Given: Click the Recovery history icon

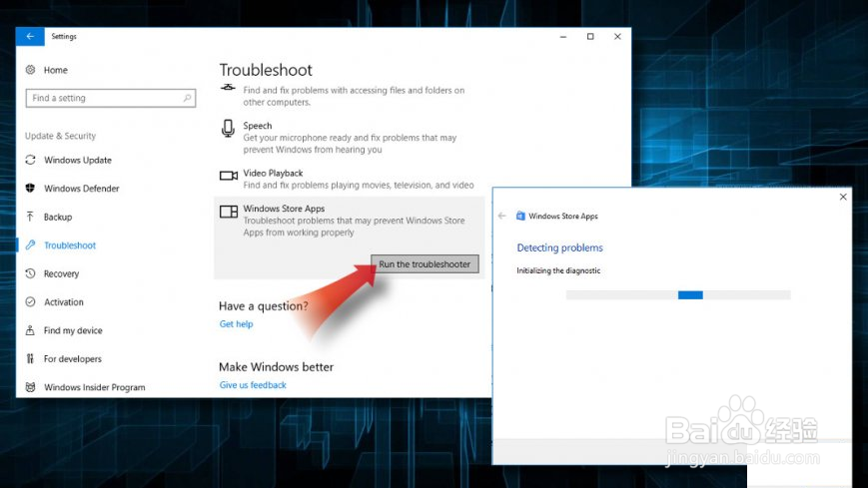Looking at the screenshot, I should (x=30, y=273).
